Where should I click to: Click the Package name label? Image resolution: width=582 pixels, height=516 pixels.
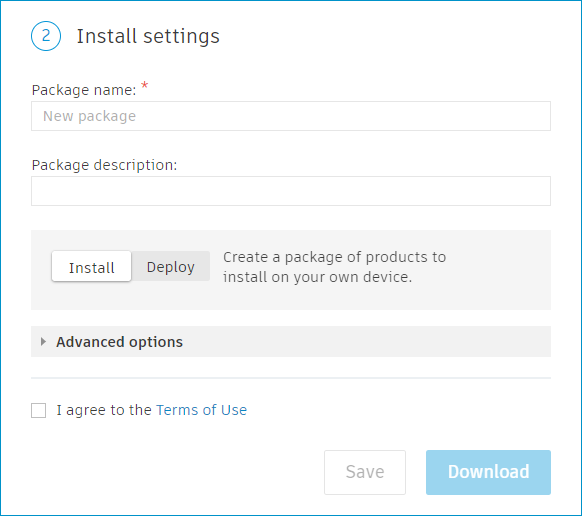point(84,90)
